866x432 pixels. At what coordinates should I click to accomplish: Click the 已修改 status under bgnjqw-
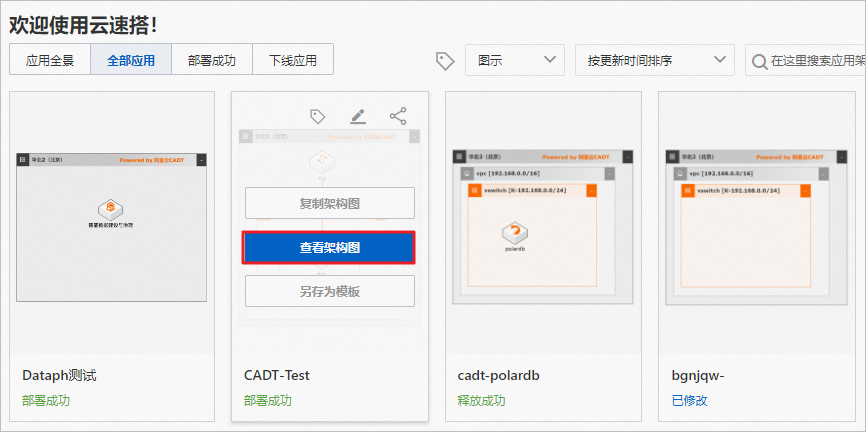(690, 401)
